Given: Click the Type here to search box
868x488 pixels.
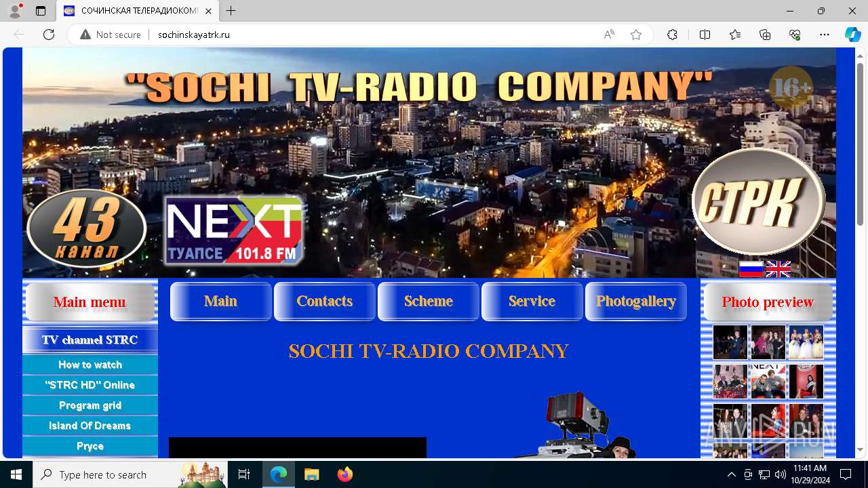Looking at the screenshot, I should pos(130,474).
